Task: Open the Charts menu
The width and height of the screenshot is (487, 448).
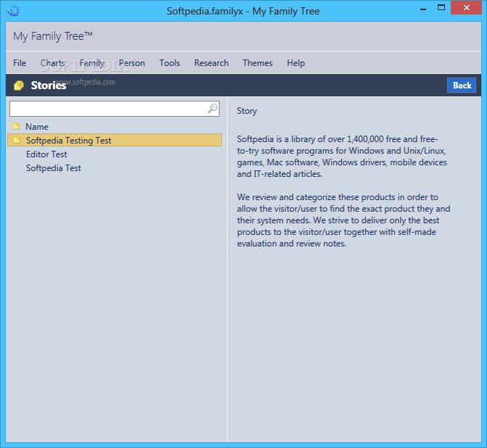Action: [x=52, y=63]
